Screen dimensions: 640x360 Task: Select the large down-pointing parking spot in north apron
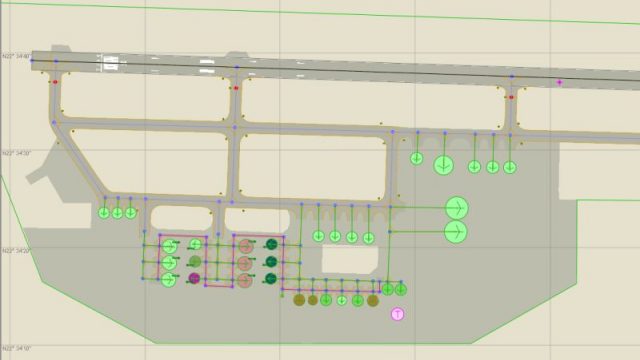click(444, 165)
